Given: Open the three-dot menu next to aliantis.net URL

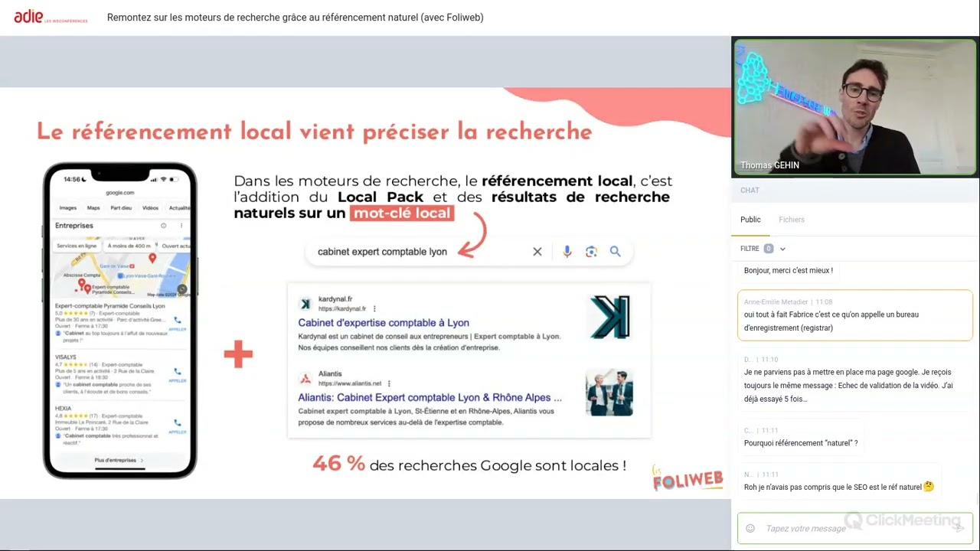Looking at the screenshot, I should click(x=389, y=383).
